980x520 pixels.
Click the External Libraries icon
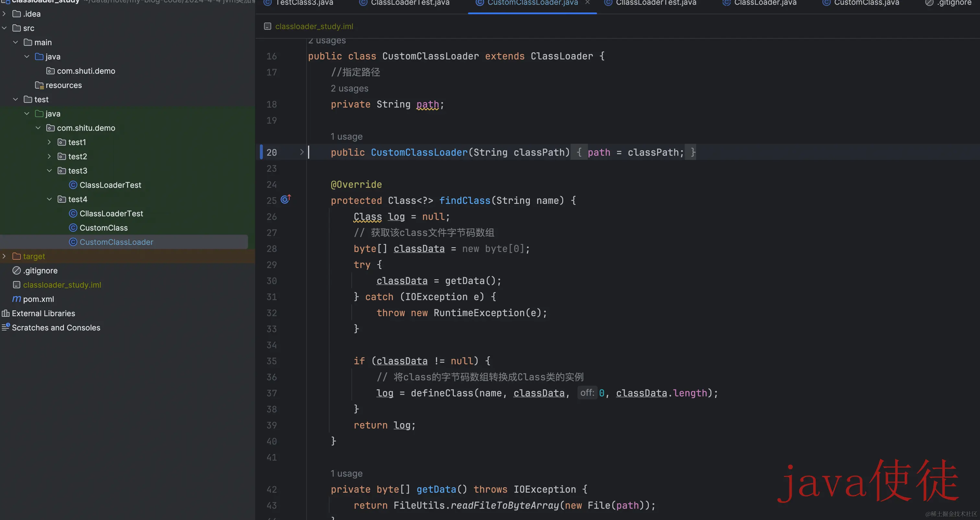(x=6, y=313)
